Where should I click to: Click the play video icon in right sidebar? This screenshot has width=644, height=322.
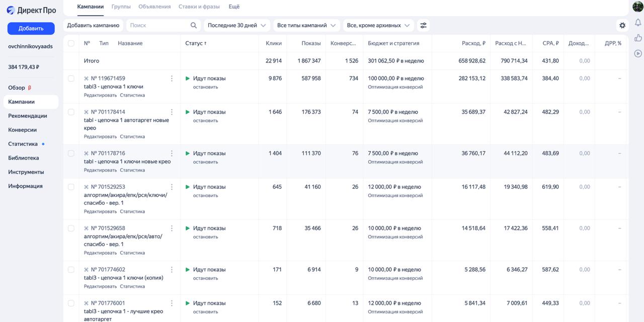638,53
